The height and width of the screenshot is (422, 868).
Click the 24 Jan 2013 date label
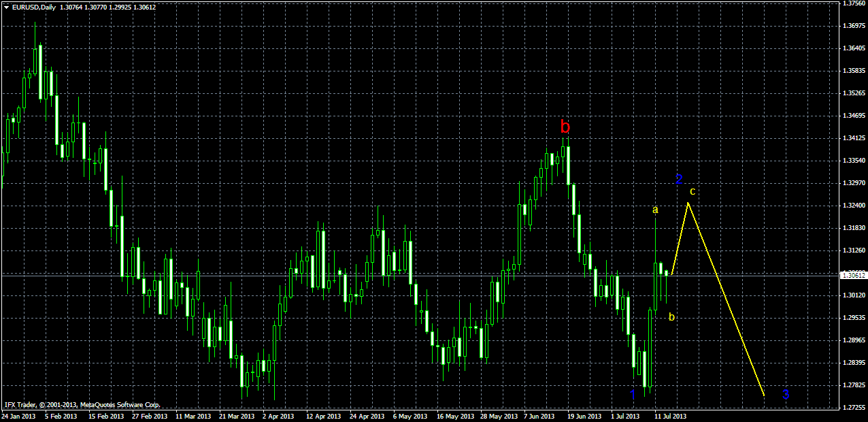18,416
